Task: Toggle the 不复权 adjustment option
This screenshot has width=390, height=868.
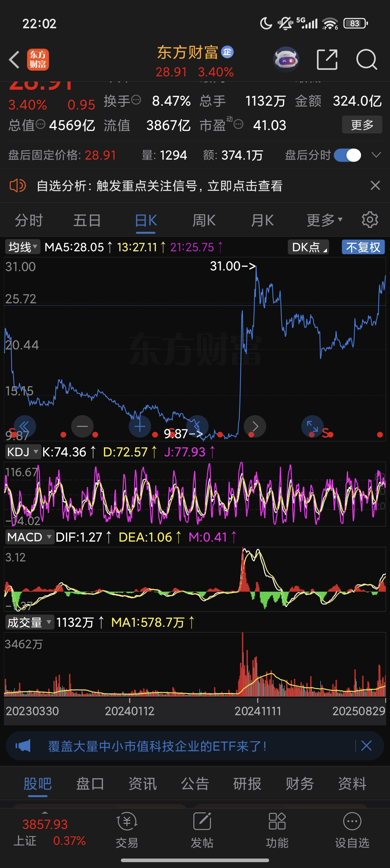Action: click(363, 247)
